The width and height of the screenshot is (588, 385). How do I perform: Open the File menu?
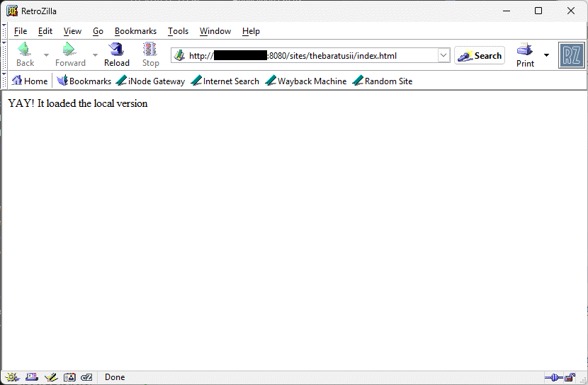[21, 31]
